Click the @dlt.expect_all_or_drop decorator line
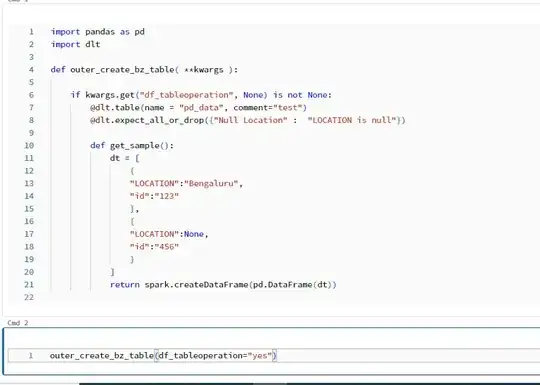 248,120
